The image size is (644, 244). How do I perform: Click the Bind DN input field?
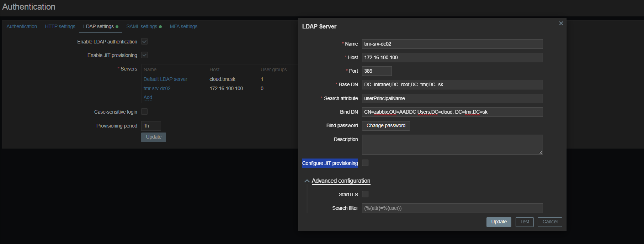point(452,112)
